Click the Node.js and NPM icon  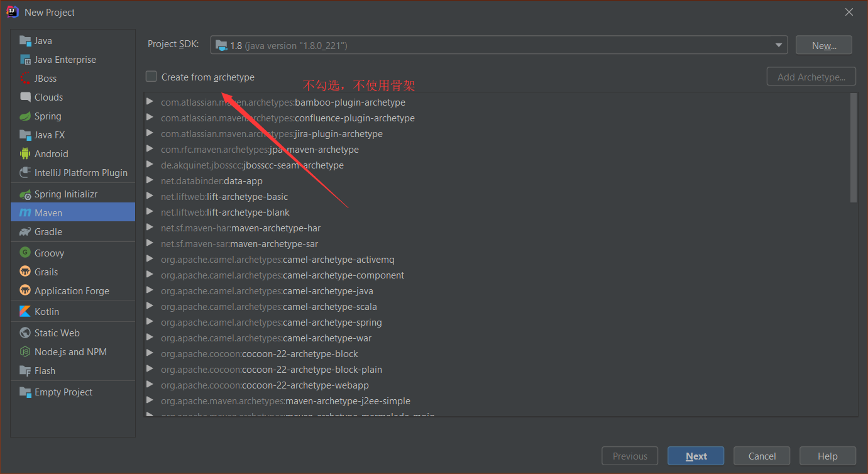pos(25,351)
